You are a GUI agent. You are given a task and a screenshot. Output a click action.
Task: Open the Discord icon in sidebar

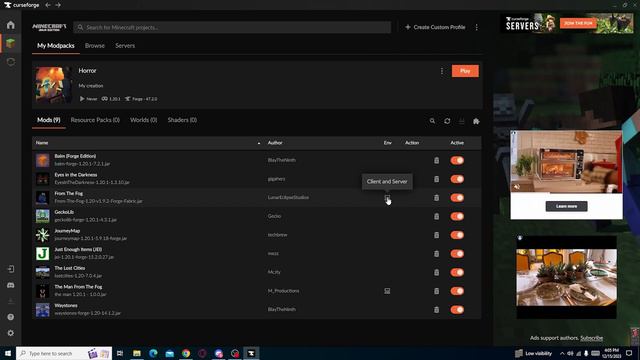pos(11,285)
